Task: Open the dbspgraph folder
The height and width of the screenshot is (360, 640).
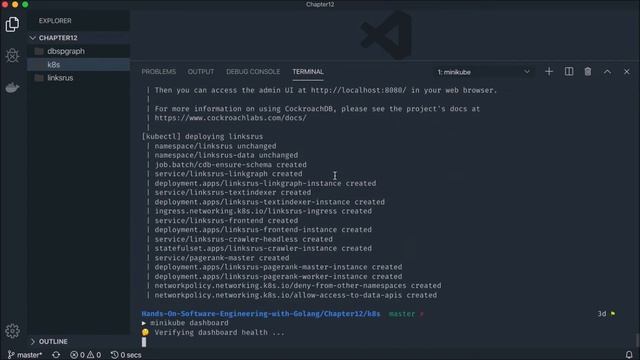Action: 78,51
